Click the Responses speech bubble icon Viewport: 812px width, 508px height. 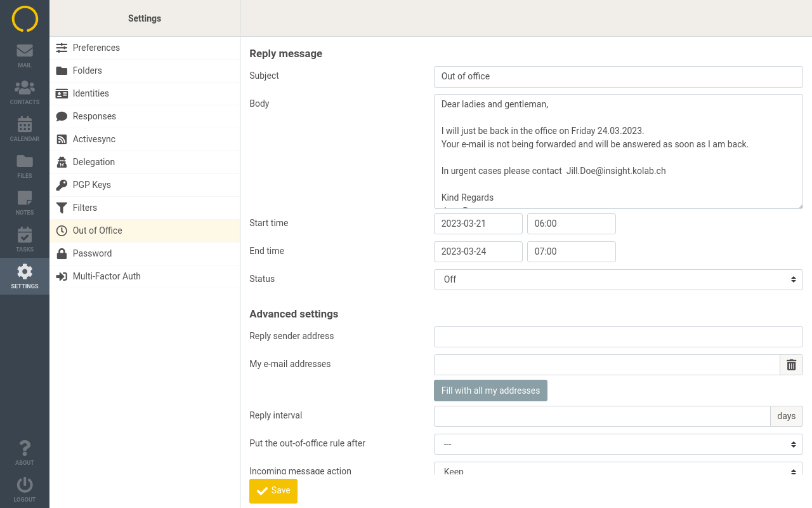(62, 116)
